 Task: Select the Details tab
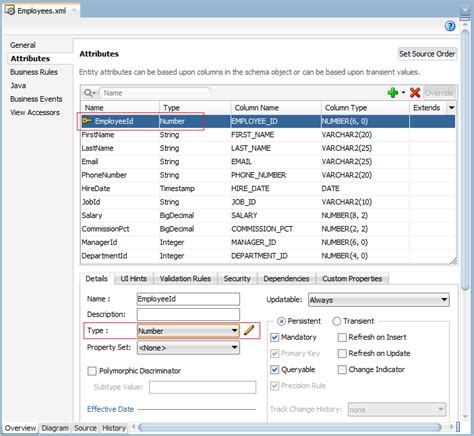[97, 279]
